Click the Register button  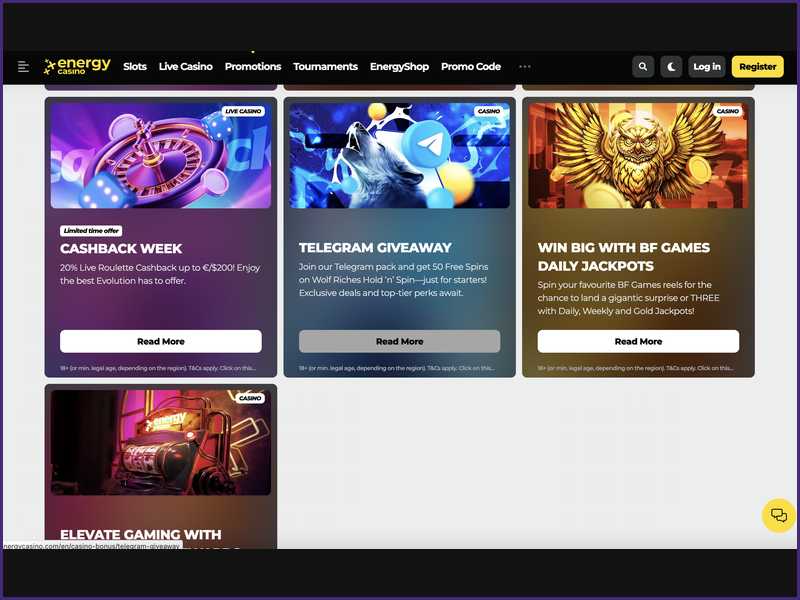(x=757, y=66)
